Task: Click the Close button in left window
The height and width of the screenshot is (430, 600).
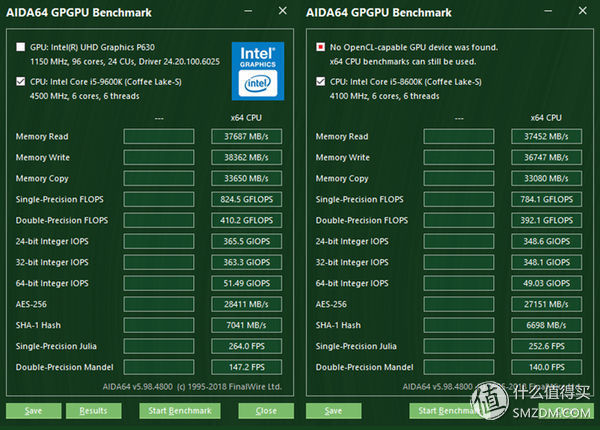Action: pos(266,411)
